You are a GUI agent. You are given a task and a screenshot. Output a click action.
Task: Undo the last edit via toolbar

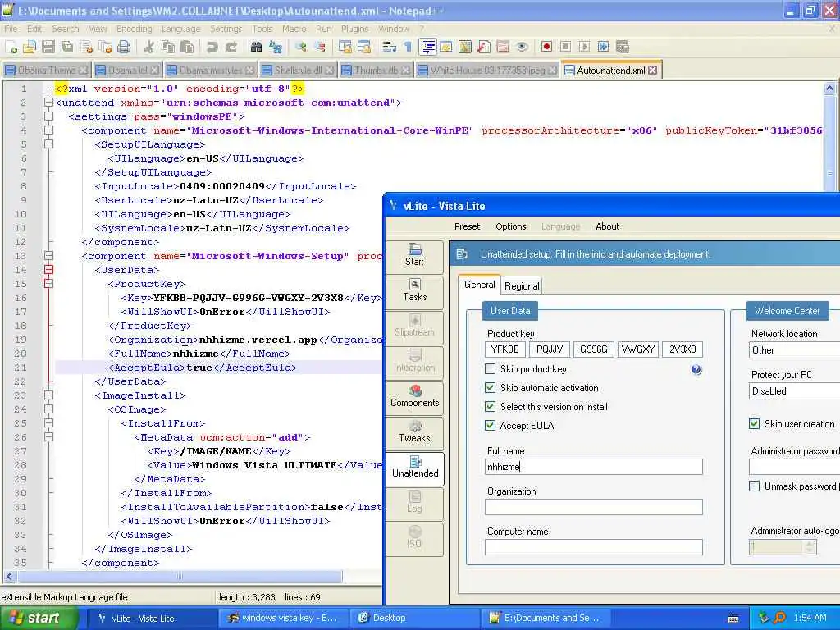(212, 47)
